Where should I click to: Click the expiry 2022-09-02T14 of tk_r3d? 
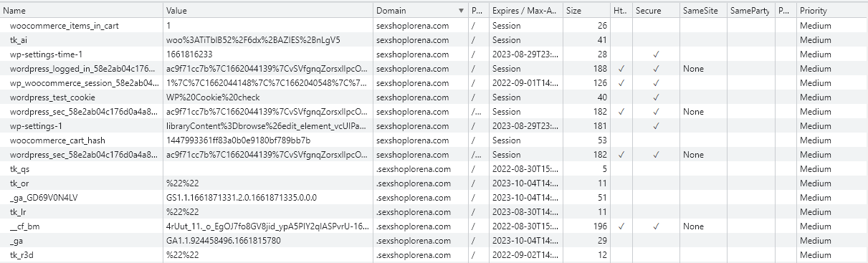point(526,255)
